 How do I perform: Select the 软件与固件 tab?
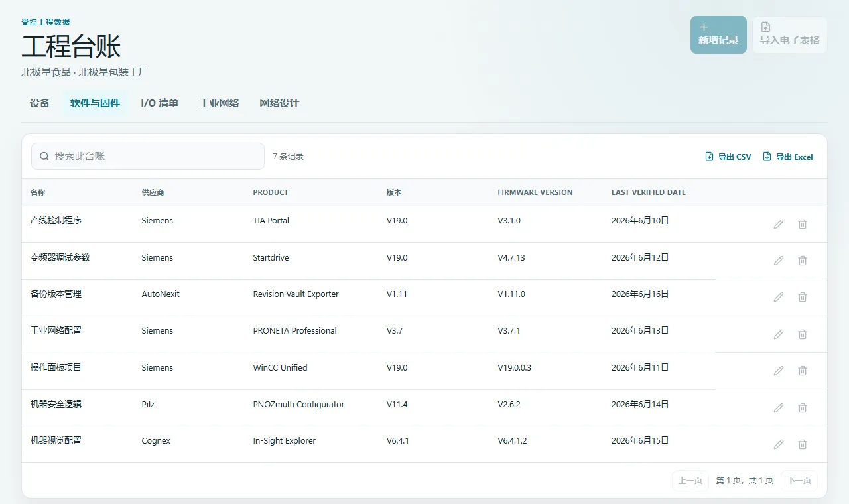(x=95, y=103)
